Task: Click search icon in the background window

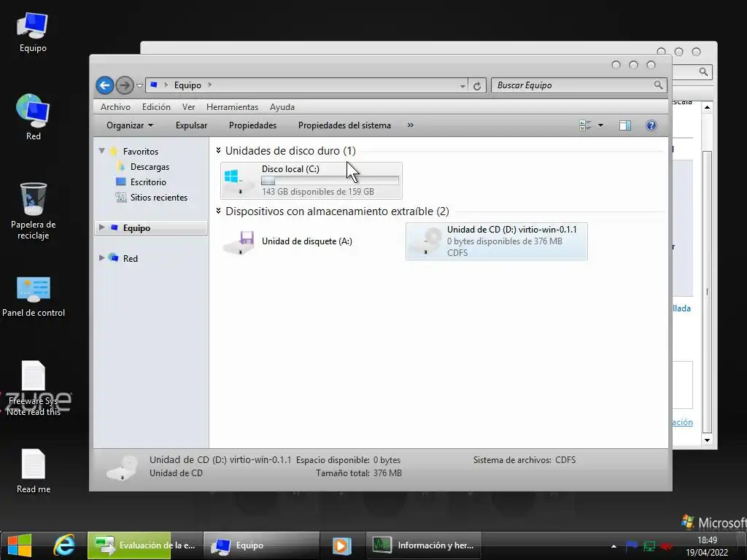Action: coord(704,71)
